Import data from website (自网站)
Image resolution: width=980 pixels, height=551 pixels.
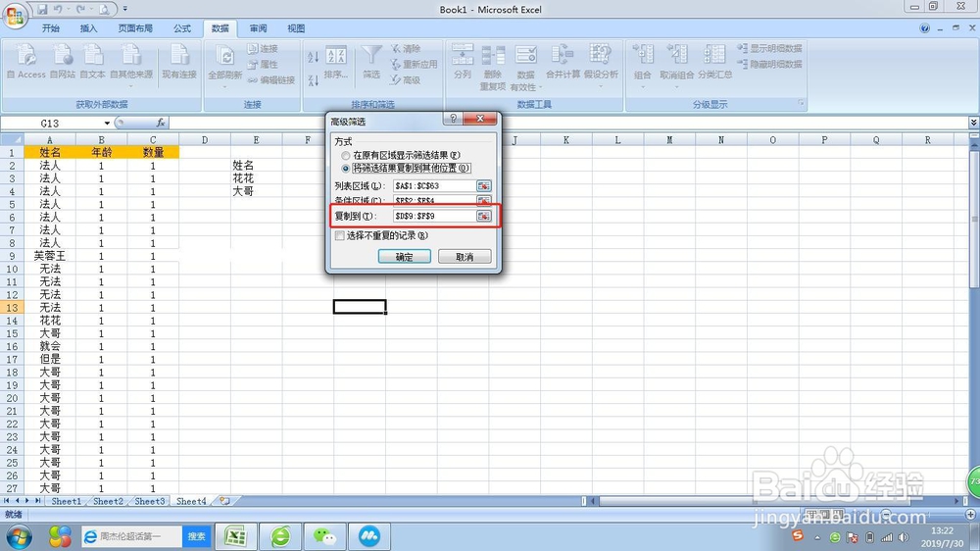pos(63,62)
